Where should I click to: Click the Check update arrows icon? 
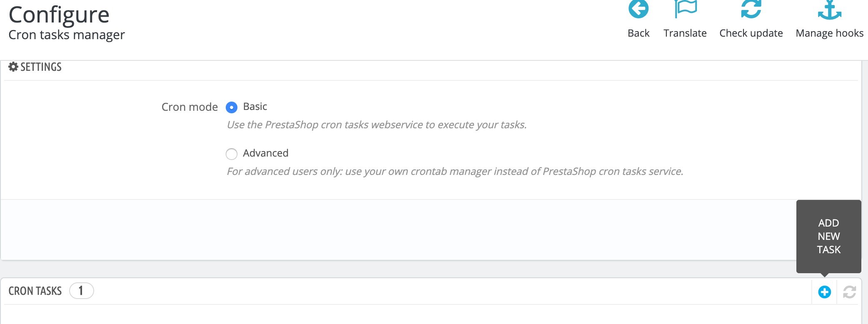coord(751,9)
